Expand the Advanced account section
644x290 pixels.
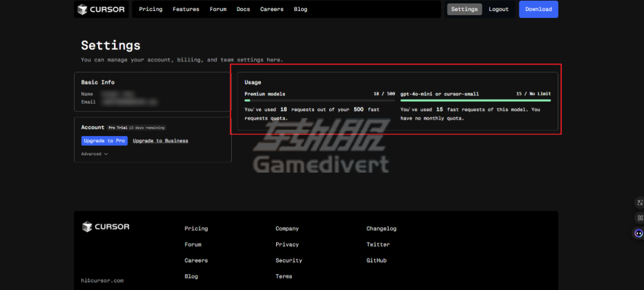click(x=95, y=154)
